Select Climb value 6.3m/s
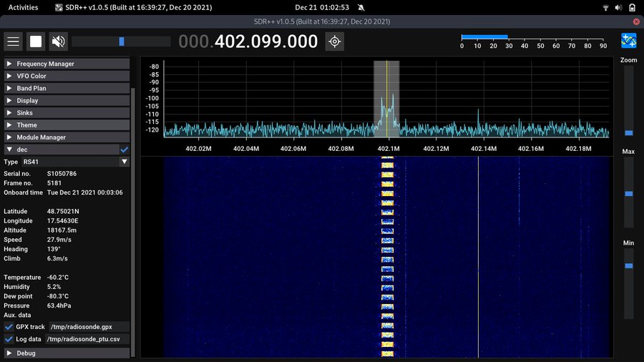 coord(57,258)
